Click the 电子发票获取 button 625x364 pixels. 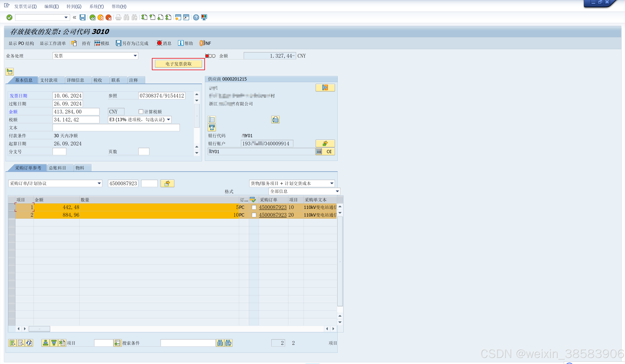tap(178, 64)
